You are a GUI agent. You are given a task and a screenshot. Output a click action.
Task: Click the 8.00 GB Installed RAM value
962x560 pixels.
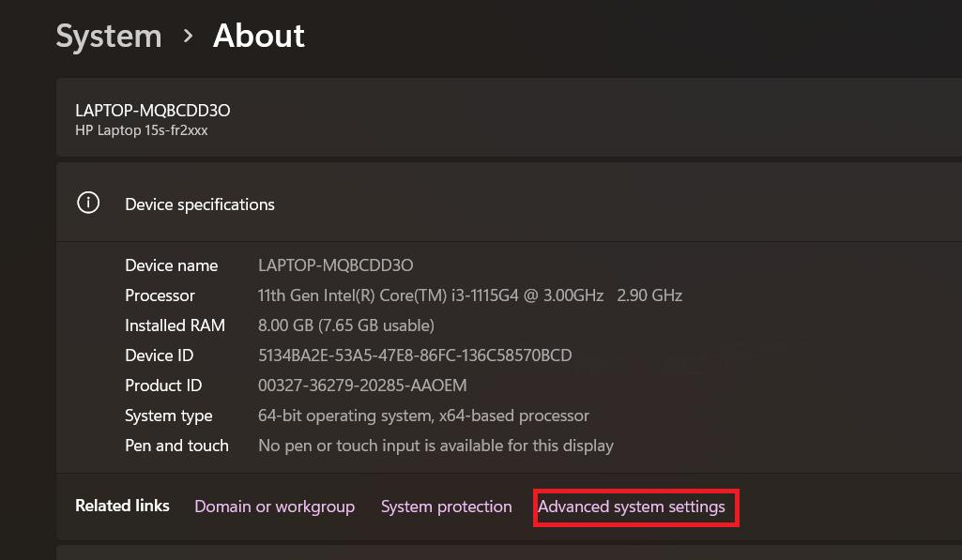[x=345, y=325]
